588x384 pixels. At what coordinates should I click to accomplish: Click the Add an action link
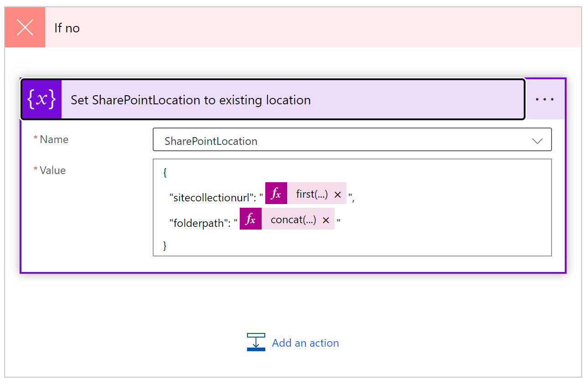(x=305, y=343)
